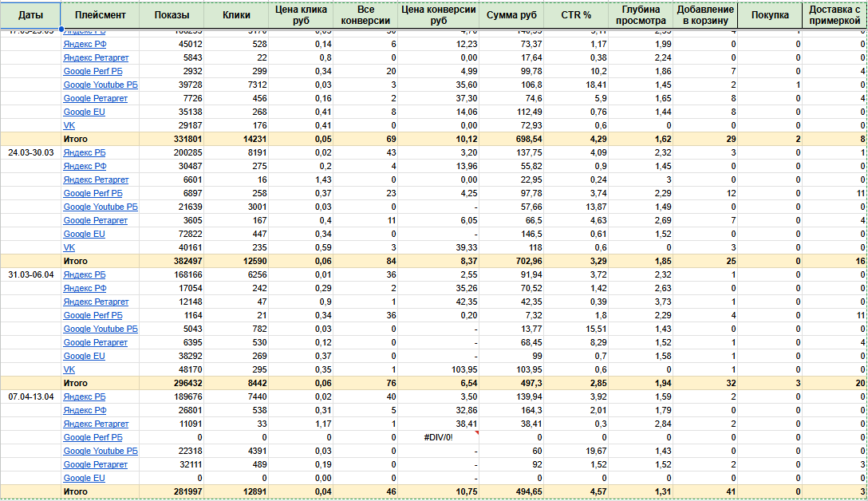Open Яндекс РБ link for week 31.03-06.04
The width and height of the screenshot is (868, 501).
(x=84, y=274)
